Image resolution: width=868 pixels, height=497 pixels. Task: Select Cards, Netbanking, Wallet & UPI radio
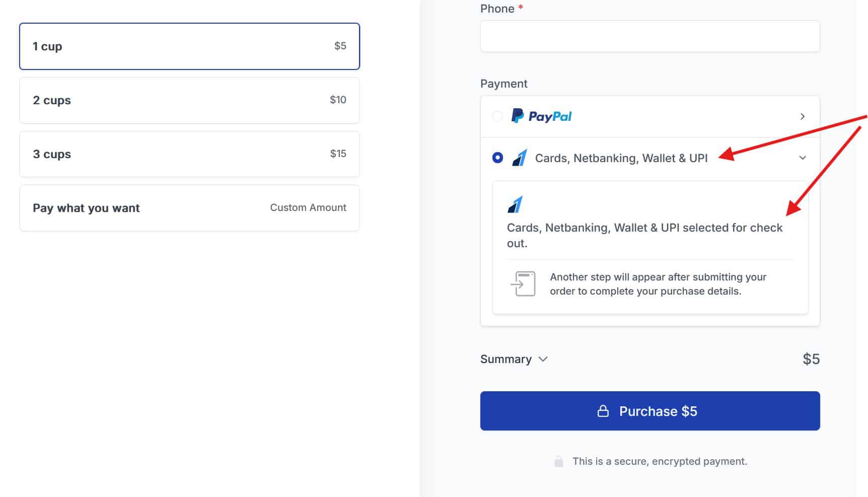tap(497, 158)
